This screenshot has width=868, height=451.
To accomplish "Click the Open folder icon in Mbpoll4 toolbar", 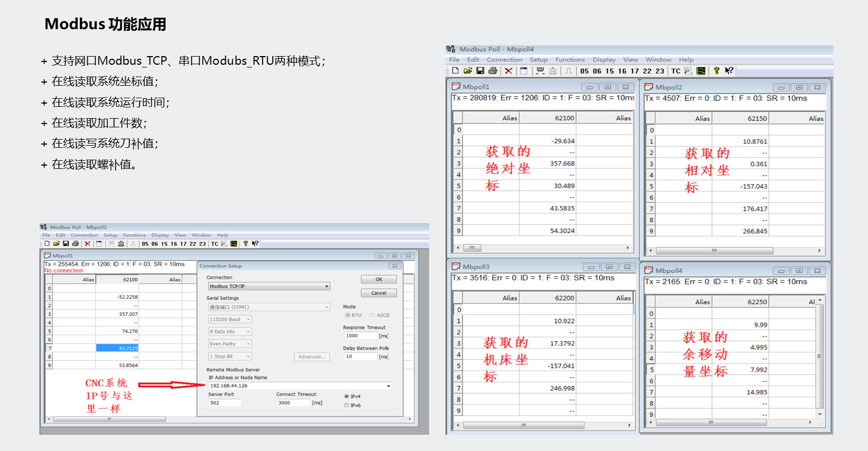I will tap(467, 71).
